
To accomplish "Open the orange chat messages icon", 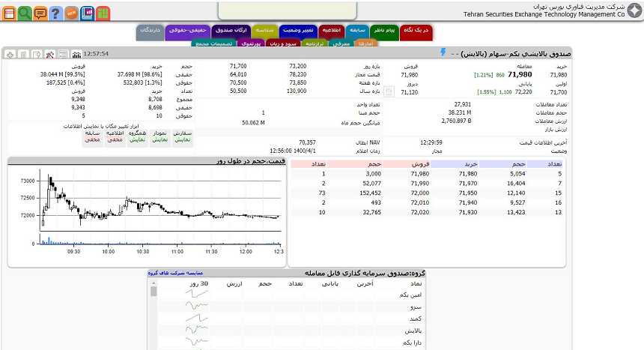I will coord(40,13).
